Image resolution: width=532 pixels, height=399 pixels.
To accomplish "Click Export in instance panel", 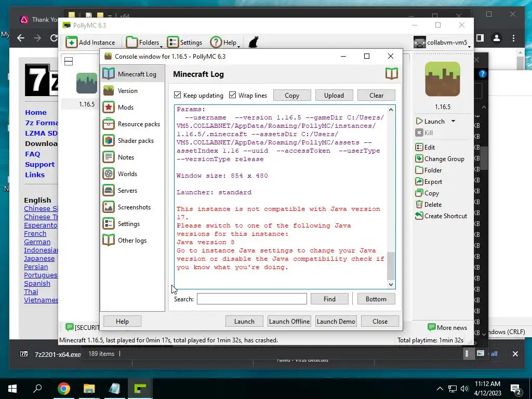I will coord(429,181).
